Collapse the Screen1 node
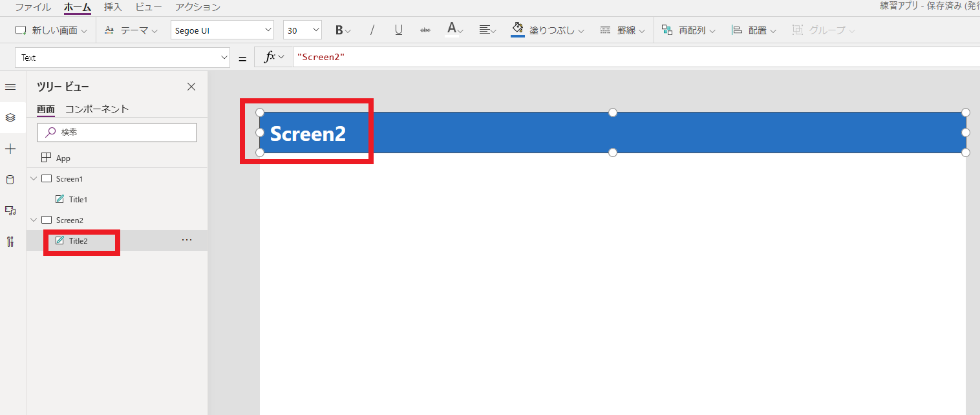980x415 pixels. tap(34, 178)
